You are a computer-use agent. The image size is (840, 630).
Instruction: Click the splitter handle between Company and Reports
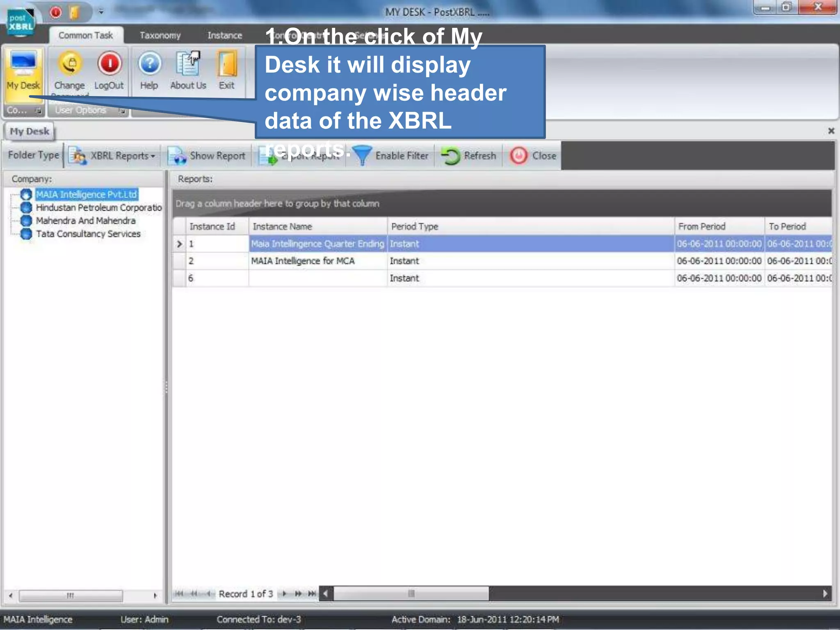click(x=166, y=387)
